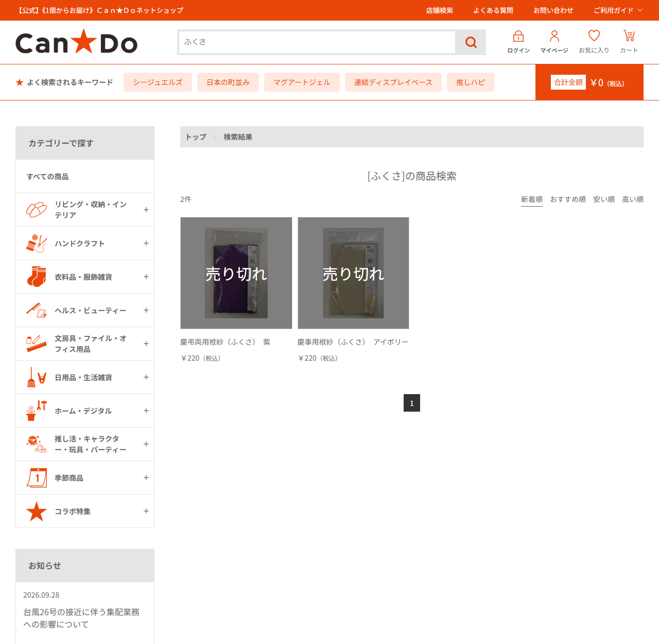Viewport: 659px width, 644px height.
Task: Open sold-out ivory ふくさ product thumbnail
Action: pos(353,273)
